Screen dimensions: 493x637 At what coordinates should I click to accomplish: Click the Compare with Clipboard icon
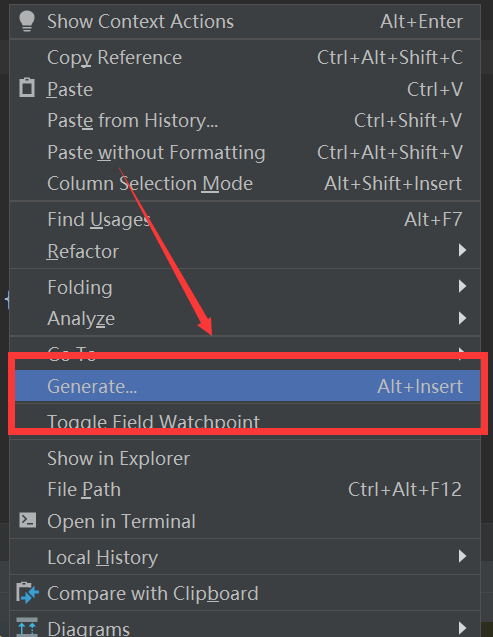27,593
